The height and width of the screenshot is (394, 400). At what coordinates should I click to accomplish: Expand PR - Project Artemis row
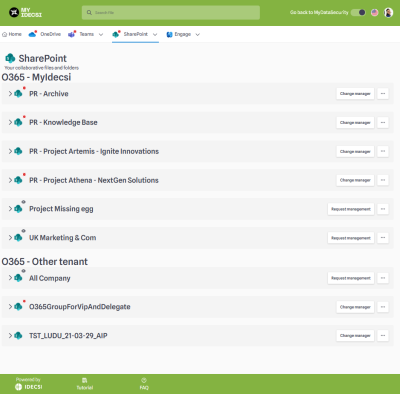(x=10, y=151)
